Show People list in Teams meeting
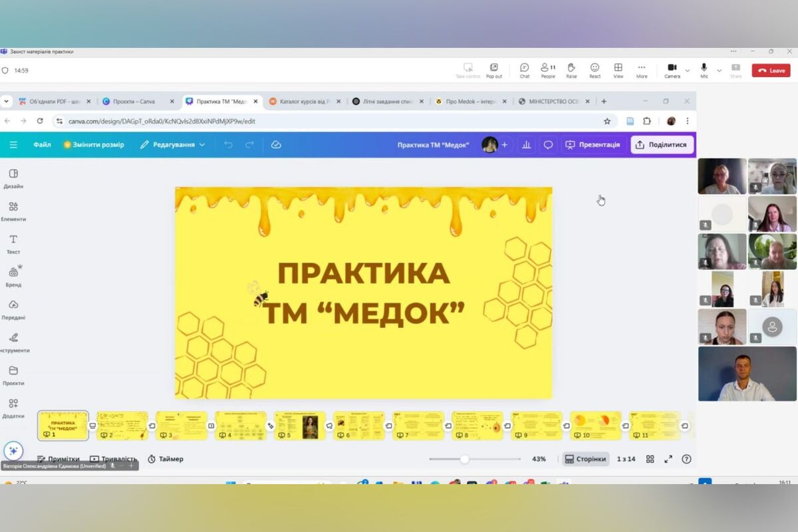The height and width of the screenshot is (532, 798). pos(548,70)
